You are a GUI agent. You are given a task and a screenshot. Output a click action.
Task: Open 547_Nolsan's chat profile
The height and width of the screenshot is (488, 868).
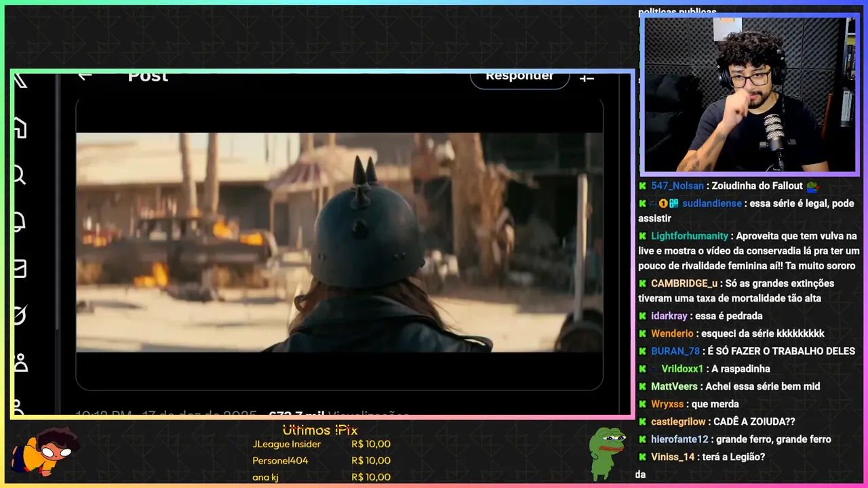click(677, 186)
